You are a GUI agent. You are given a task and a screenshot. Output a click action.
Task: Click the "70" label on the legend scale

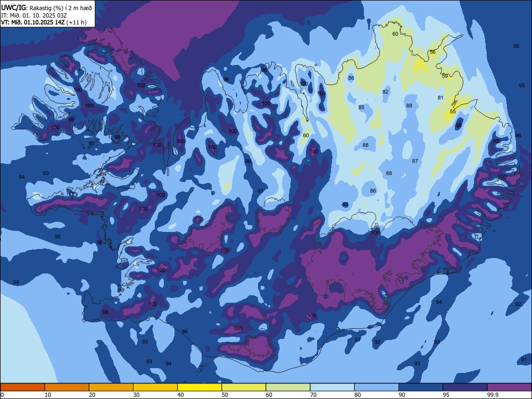point(313,395)
